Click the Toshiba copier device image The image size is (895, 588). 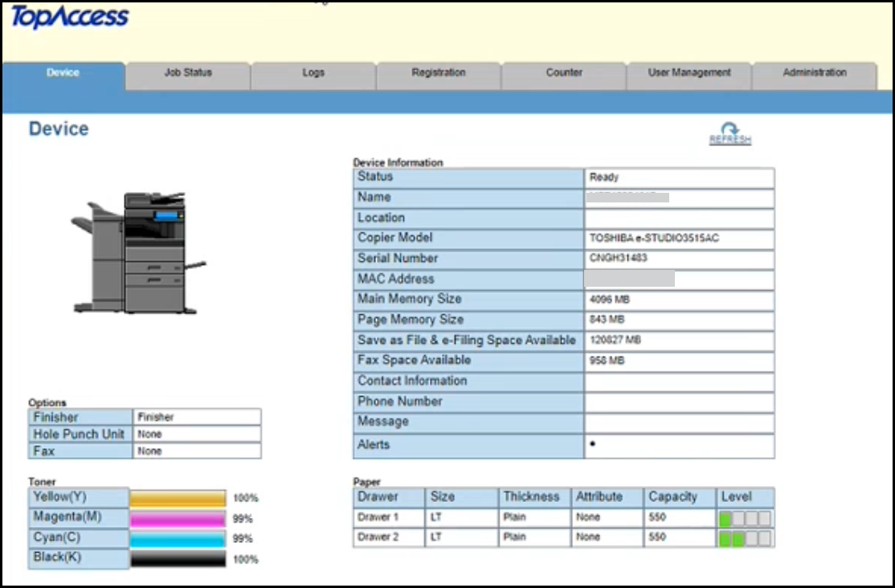[137, 252]
